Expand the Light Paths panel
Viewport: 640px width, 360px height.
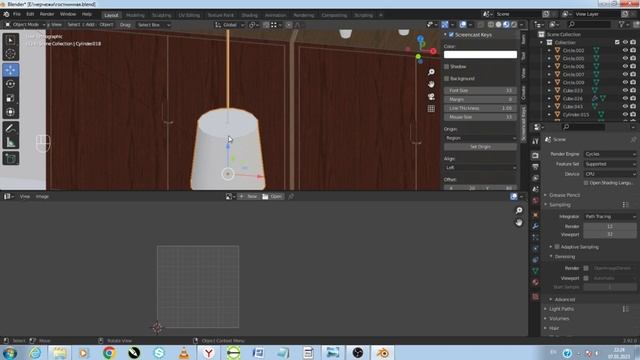[561, 309]
